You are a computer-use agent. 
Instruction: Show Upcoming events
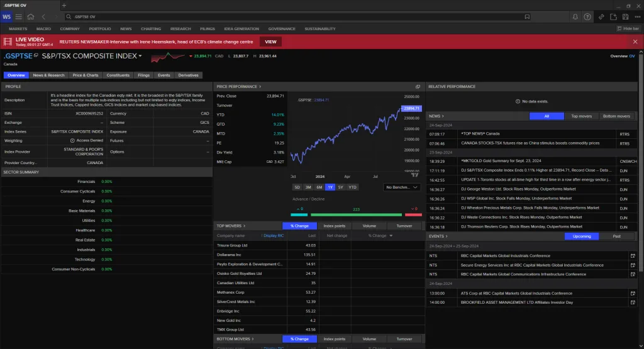coord(582,236)
